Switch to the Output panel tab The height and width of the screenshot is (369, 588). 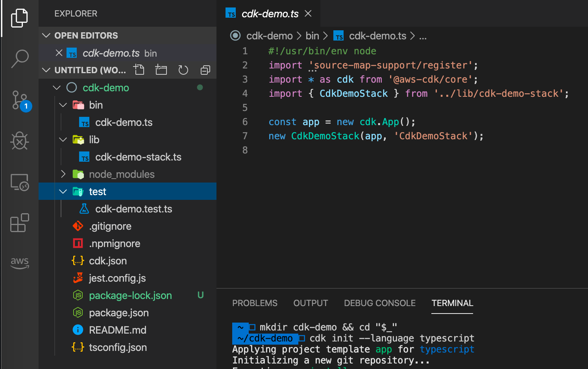(311, 303)
